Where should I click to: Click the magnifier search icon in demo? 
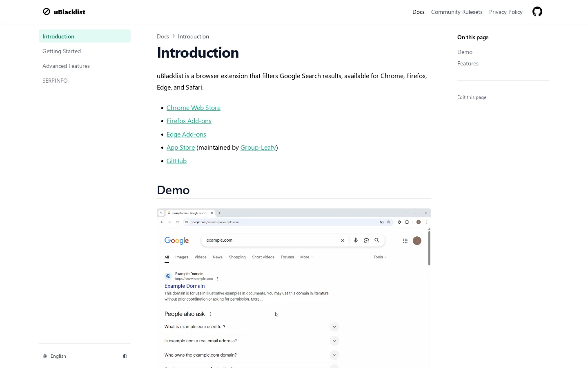pyautogui.click(x=377, y=240)
